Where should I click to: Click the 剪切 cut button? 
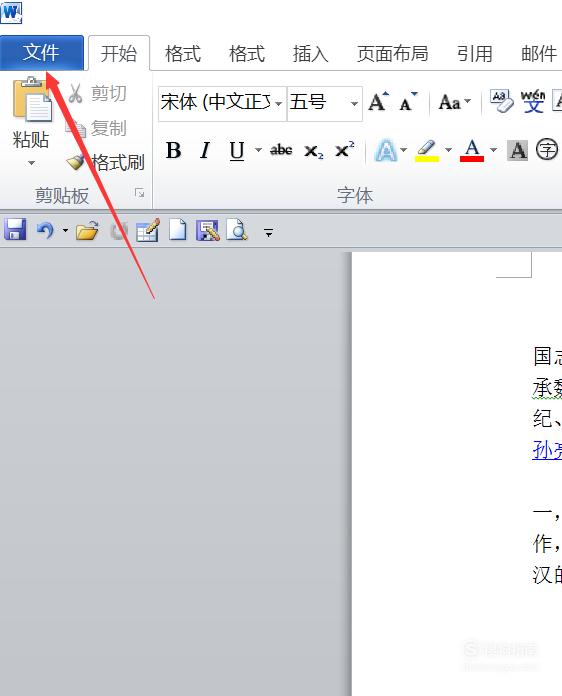point(97,93)
